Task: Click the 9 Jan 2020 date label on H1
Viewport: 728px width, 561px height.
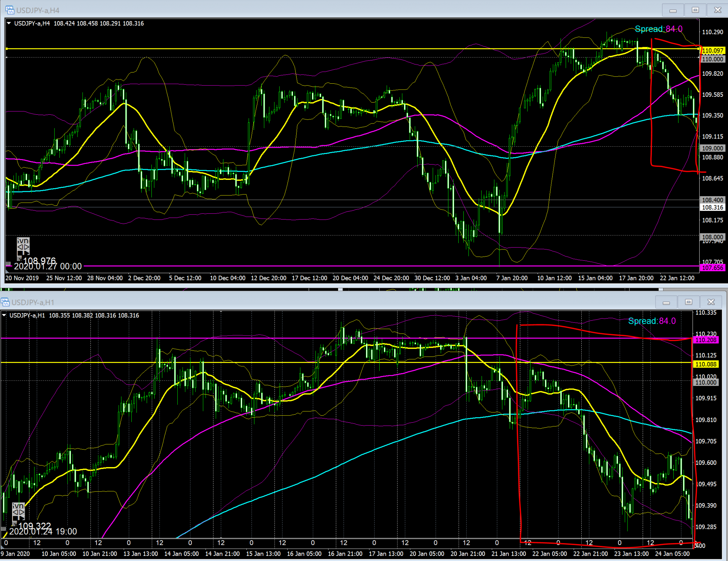Action: (15, 554)
